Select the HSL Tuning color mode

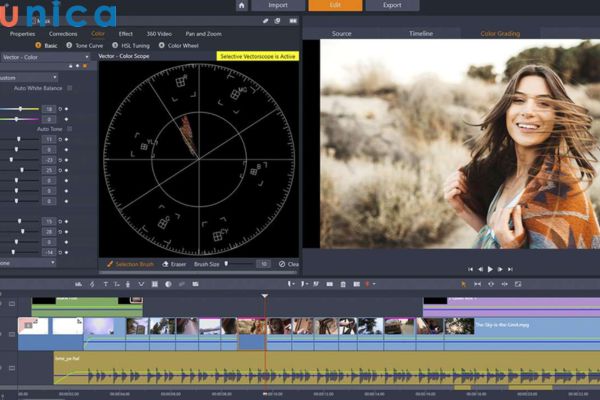[131, 46]
